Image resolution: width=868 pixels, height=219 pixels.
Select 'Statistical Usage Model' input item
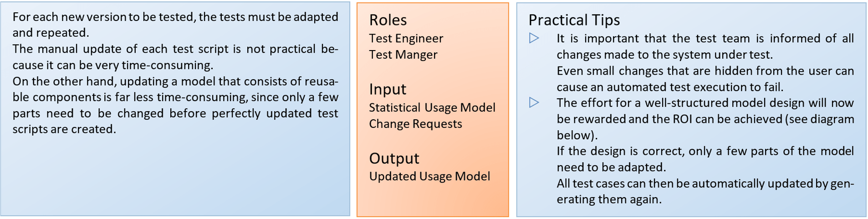432,107
